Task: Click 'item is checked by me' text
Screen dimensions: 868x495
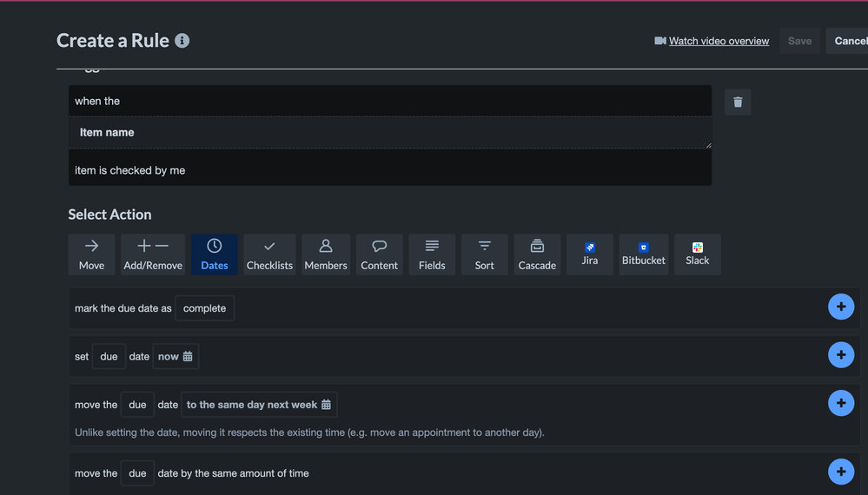Action: [x=130, y=170]
